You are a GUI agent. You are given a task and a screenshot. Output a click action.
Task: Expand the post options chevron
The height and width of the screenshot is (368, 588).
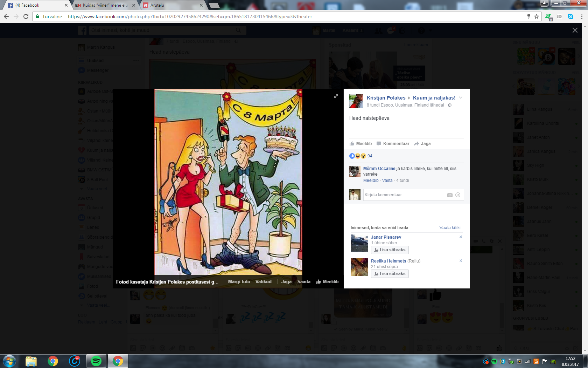461,98
